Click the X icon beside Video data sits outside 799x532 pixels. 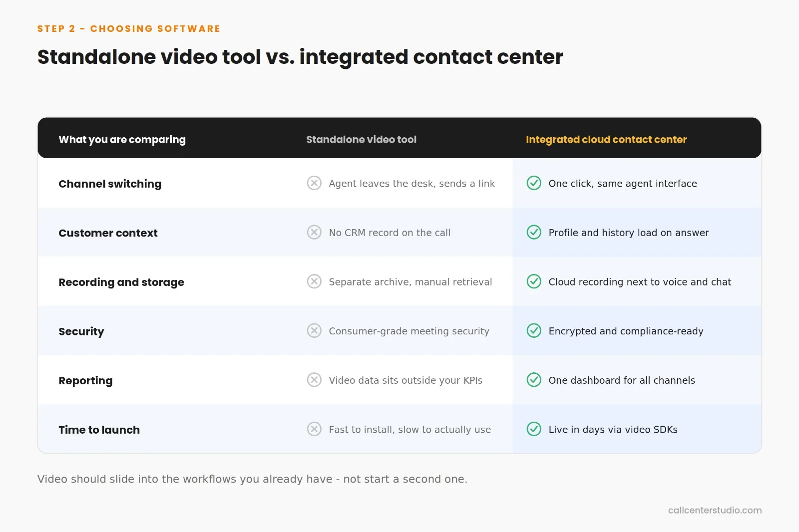[314, 380]
